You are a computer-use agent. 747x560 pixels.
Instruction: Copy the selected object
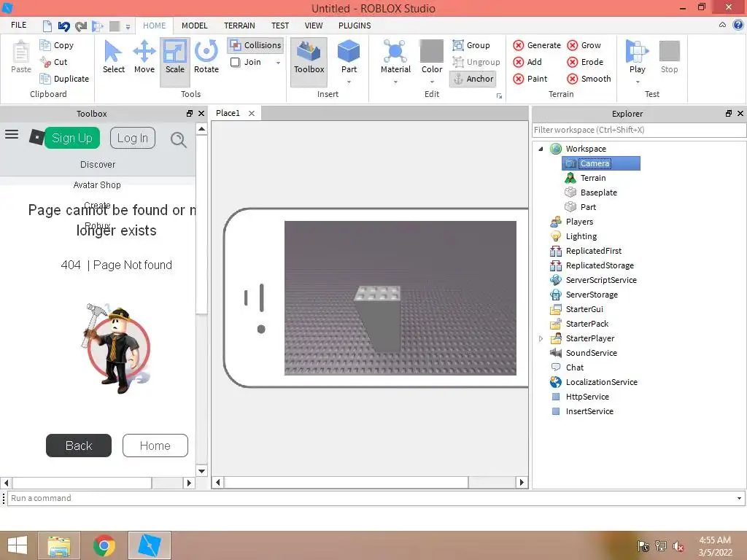(x=57, y=45)
